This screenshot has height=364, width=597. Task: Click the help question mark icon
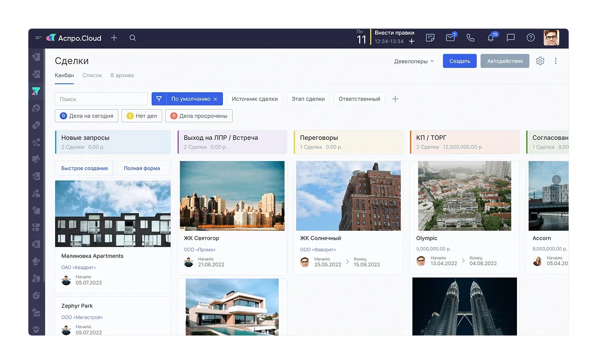tap(530, 38)
